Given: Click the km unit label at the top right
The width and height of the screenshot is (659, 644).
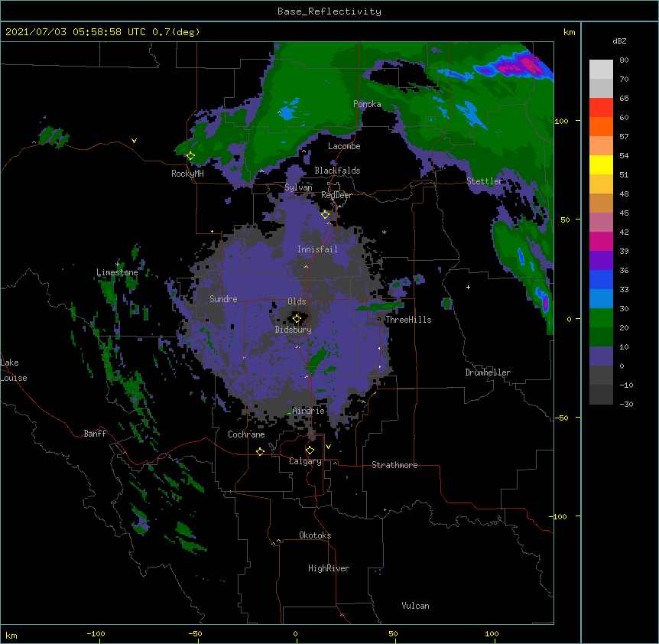Looking at the screenshot, I should click(570, 32).
